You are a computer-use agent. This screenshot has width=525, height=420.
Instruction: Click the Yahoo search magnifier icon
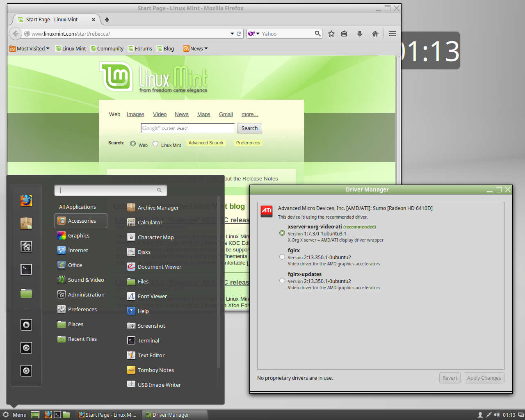pos(317,34)
